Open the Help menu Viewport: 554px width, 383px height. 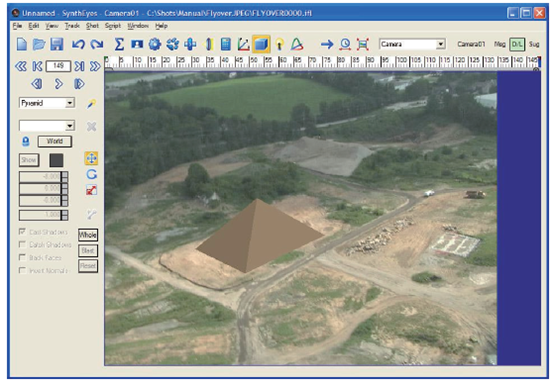coord(161,26)
